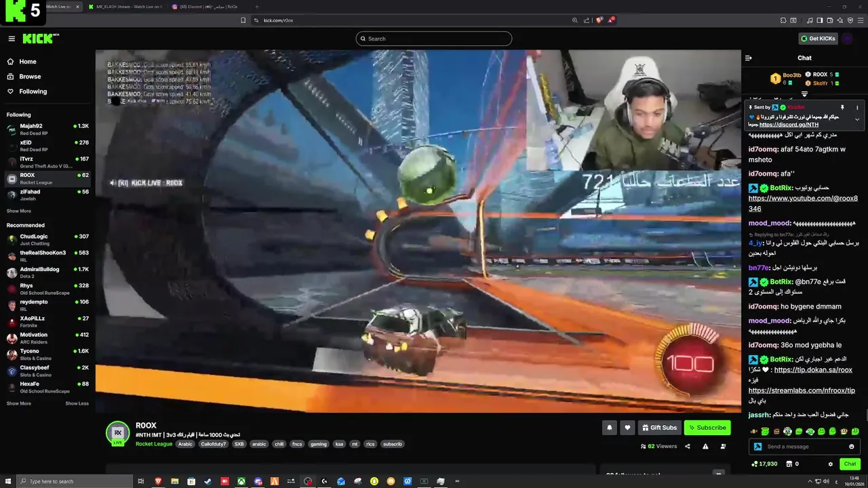Open Steam from Windows taskbar
868x488 pixels.
[x=208, y=481]
